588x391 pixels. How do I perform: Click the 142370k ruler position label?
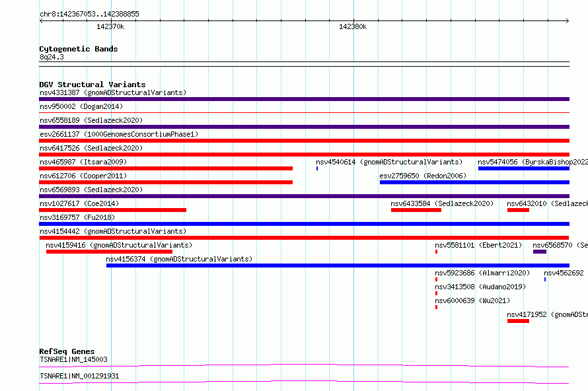point(110,26)
